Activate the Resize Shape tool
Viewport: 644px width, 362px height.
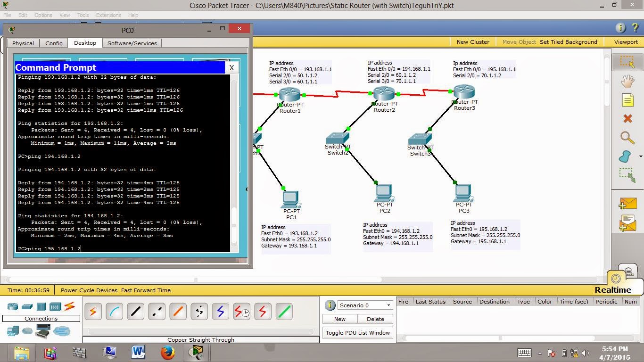(627, 175)
